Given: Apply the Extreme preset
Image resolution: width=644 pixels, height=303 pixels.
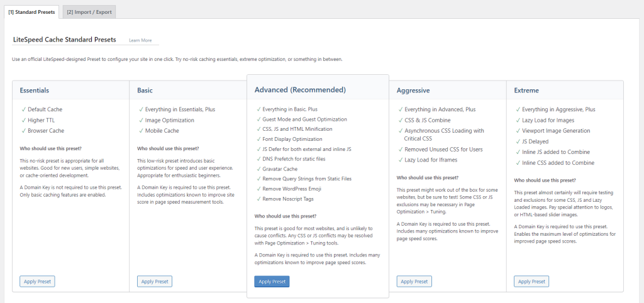Looking at the screenshot, I should [531, 282].
